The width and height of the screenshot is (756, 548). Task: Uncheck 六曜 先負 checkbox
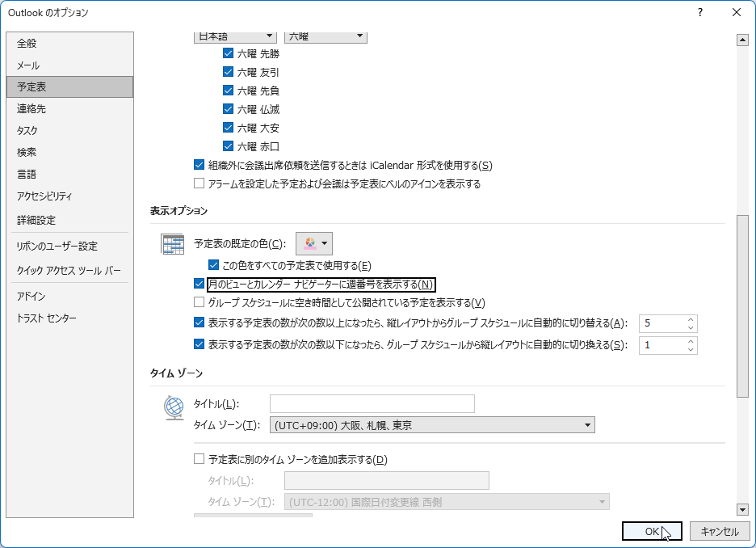point(228,91)
